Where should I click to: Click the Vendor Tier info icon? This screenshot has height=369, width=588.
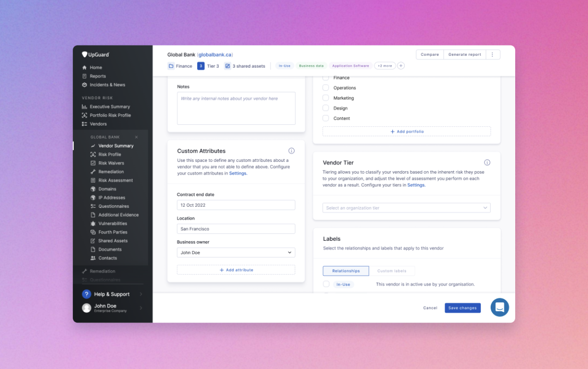(x=487, y=162)
